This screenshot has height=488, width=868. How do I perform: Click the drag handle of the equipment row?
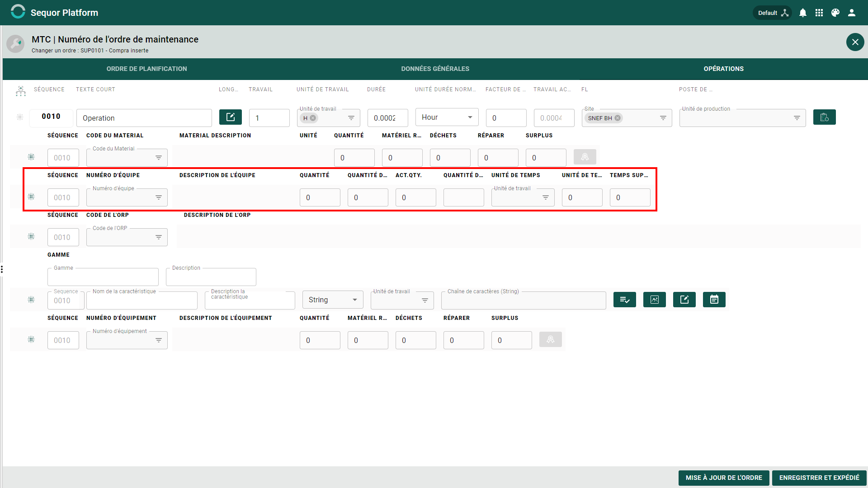coord(31,339)
